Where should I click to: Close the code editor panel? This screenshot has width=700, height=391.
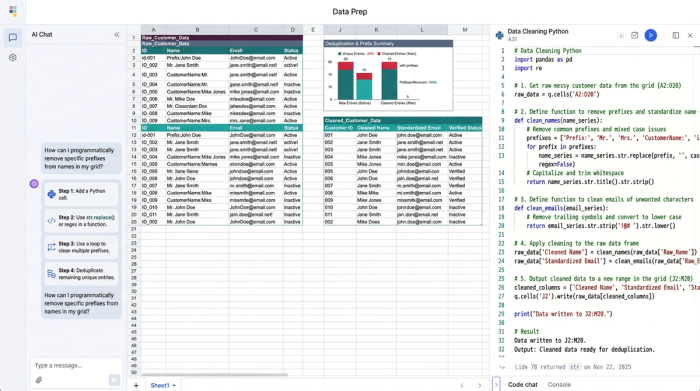690,35
